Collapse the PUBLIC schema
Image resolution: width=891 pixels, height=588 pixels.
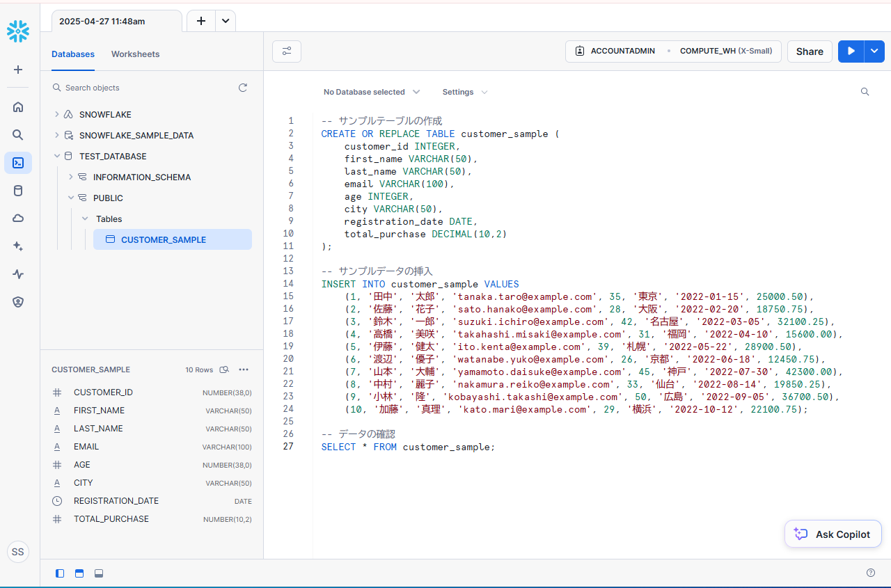click(70, 198)
